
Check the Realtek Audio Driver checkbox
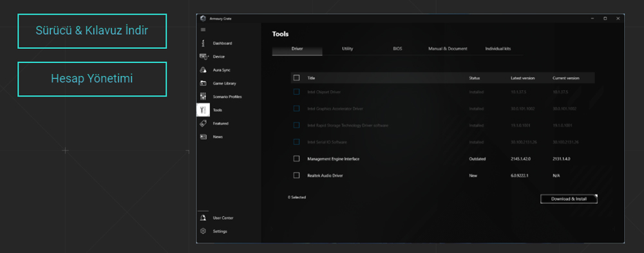point(296,175)
